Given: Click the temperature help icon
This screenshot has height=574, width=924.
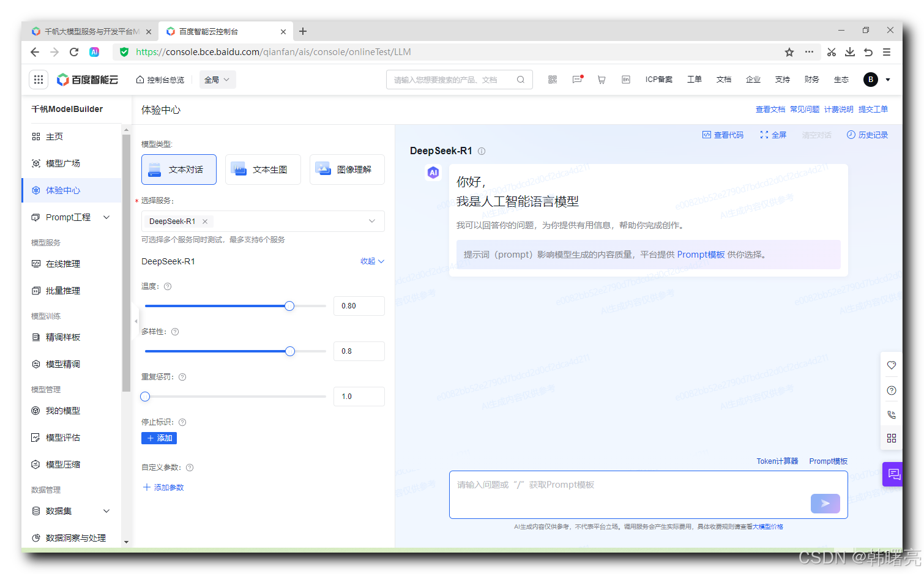Looking at the screenshot, I should click(168, 286).
